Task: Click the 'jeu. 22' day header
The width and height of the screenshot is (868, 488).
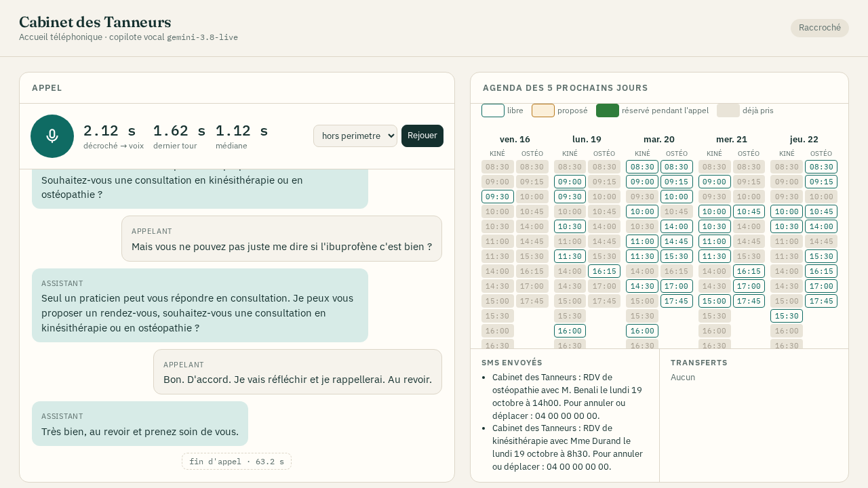Action: 804,139
